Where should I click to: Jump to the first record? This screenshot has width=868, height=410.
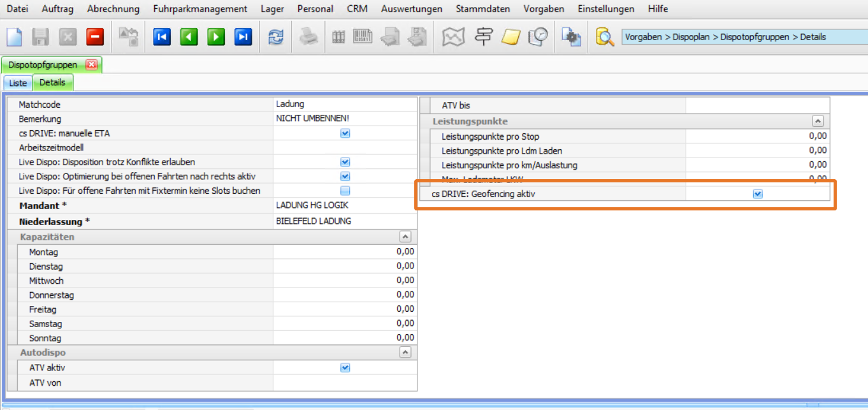pos(162,37)
